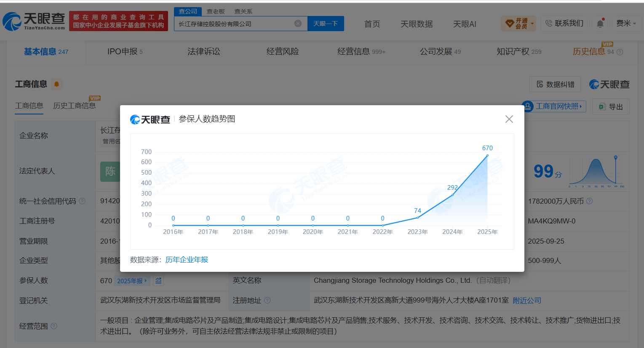
Task: Close the 参保人数趋势图 dialog
Action: point(509,119)
